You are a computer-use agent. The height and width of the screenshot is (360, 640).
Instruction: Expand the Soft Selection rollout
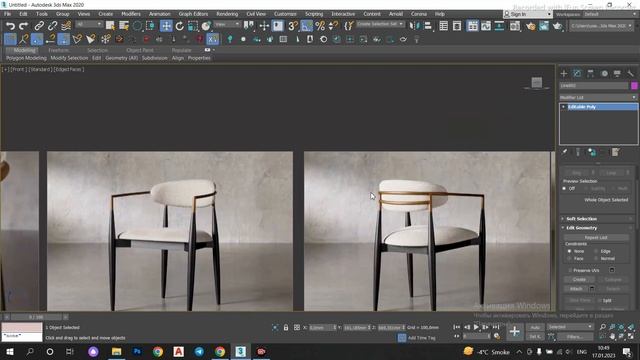[x=581, y=219]
